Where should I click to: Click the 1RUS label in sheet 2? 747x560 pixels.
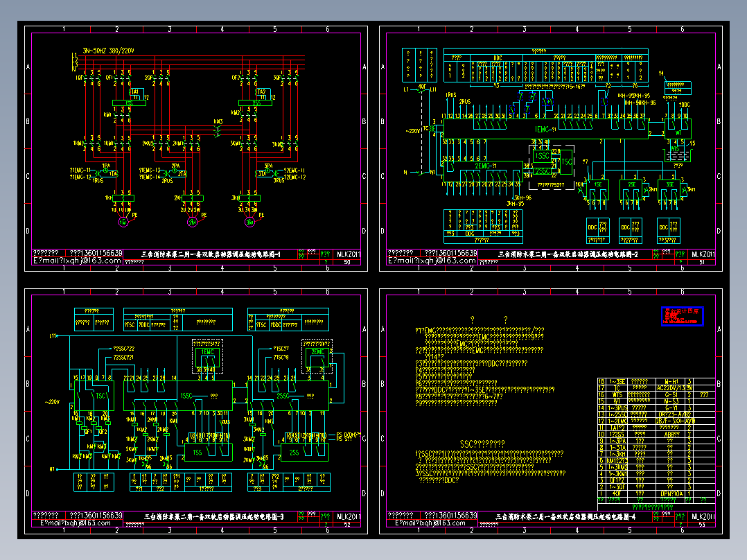point(450,95)
